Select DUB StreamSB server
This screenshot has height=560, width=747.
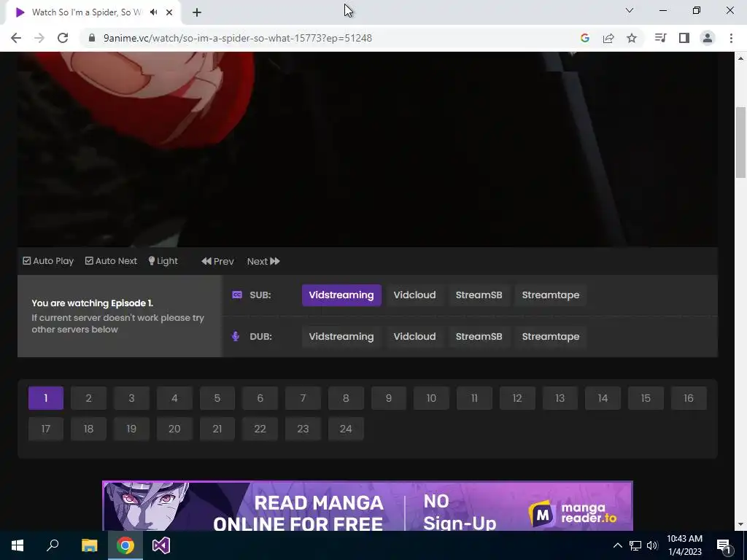coord(479,337)
